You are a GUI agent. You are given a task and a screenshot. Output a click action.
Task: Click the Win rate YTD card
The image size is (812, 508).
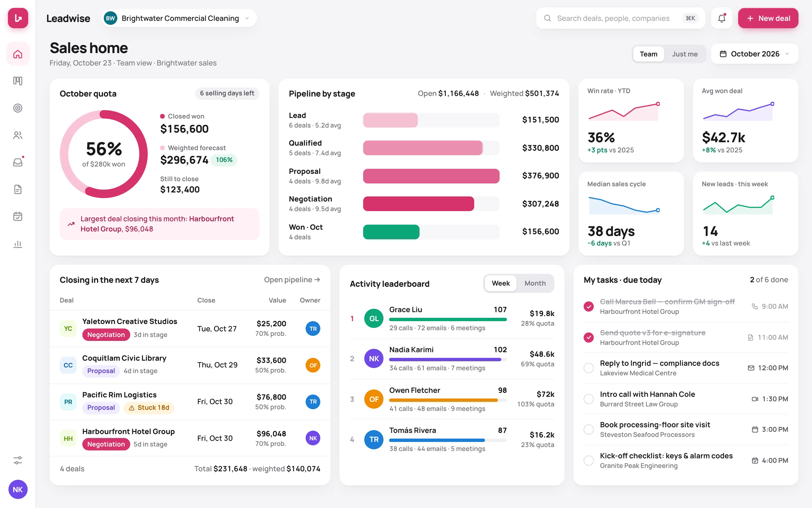(631, 121)
